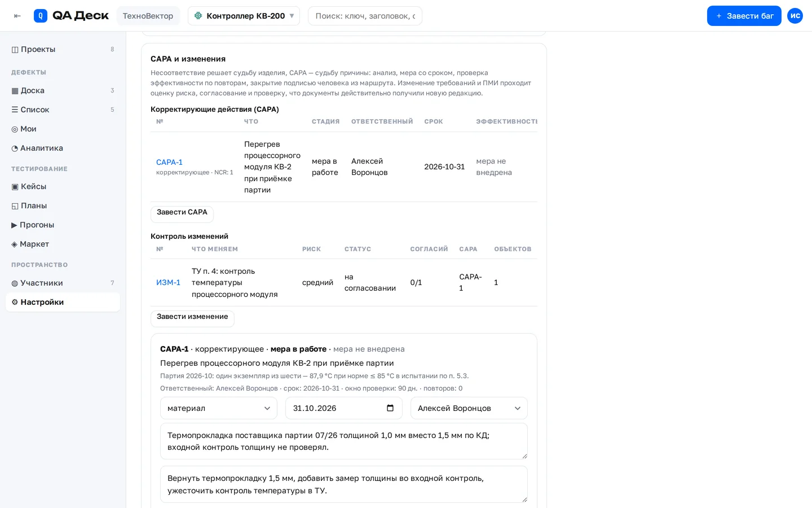Open the Маркет section
The width and height of the screenshot is (812, 508).
pos(63,244)
